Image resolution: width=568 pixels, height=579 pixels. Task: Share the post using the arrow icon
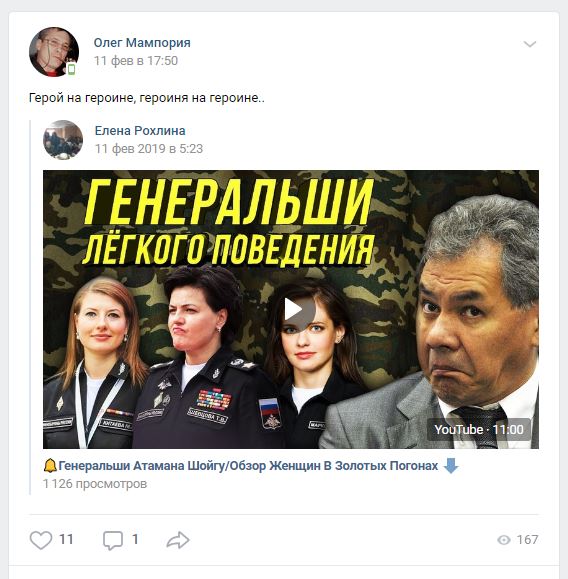pos(178,540)
